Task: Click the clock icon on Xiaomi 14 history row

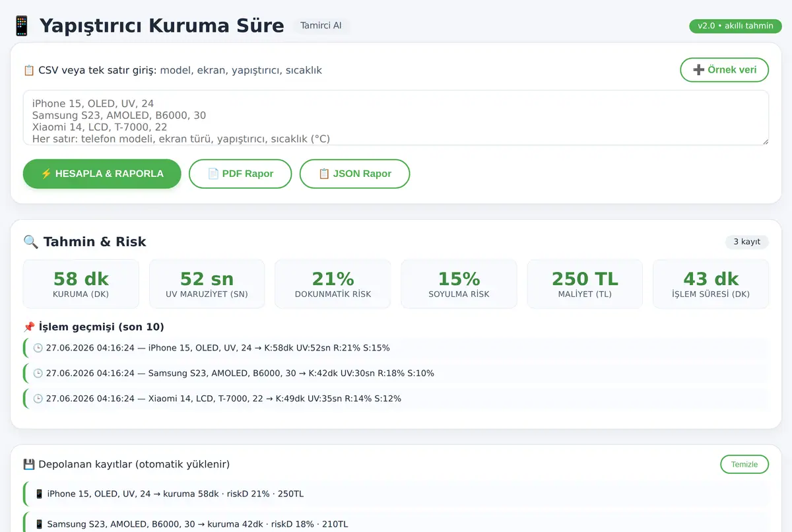Action: [x=38, y=398]
